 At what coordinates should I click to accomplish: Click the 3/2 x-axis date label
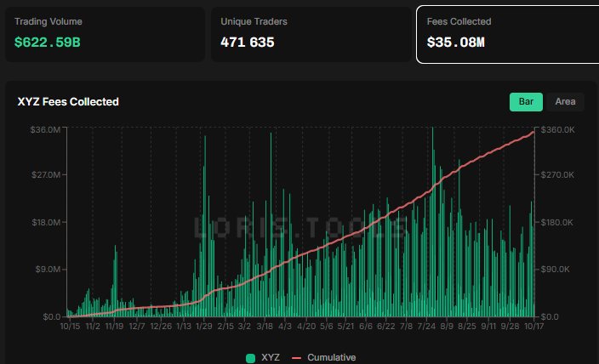pos(244,327)
